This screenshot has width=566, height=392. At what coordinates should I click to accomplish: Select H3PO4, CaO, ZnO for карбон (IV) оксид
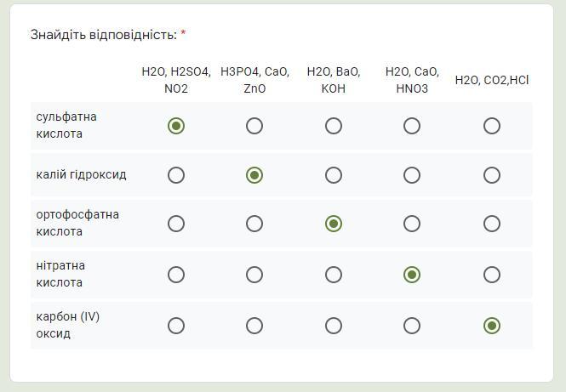[254, 326]
